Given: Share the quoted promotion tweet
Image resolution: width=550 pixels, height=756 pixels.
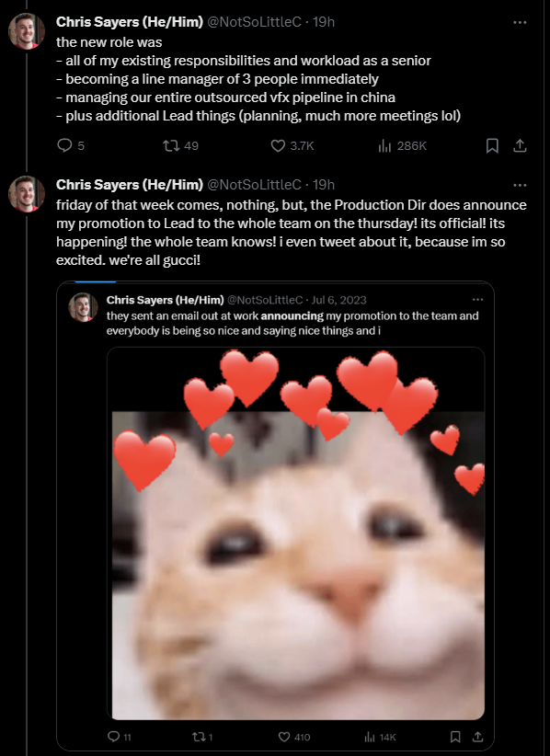Looking at the screenshot, I should coord(477,737).
